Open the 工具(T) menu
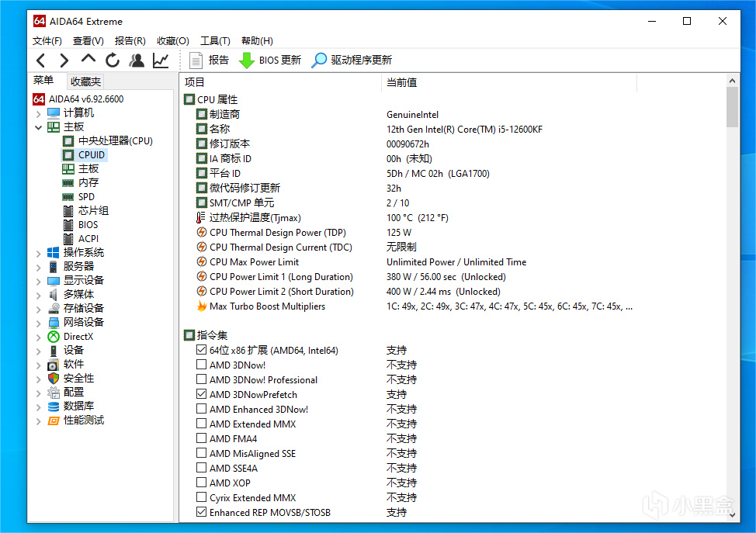The height and width of the screenshot is (533, 756). (x=215, y=41)
